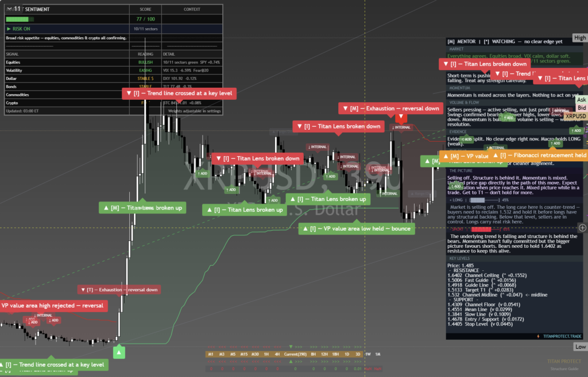
Task: Click '1.6402 Channel Ceiling' resistance level
Action: click(x=487, y=275)
